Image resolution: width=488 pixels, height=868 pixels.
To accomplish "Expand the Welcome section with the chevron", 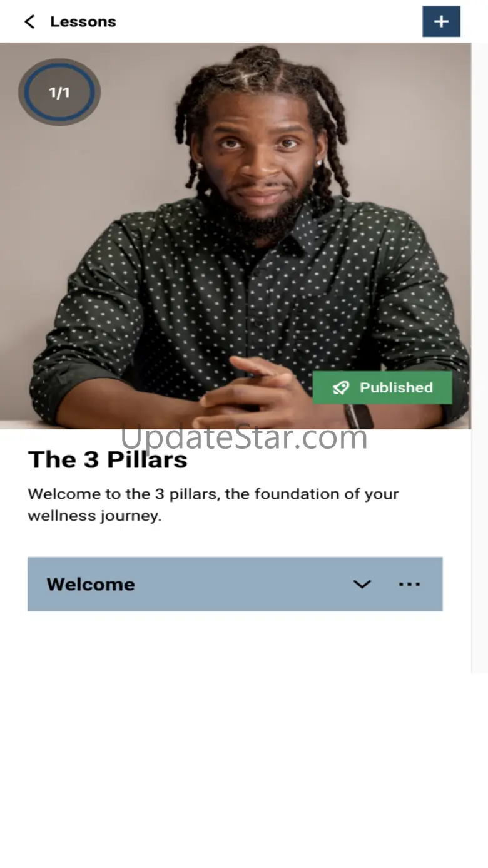I will 362,584.
